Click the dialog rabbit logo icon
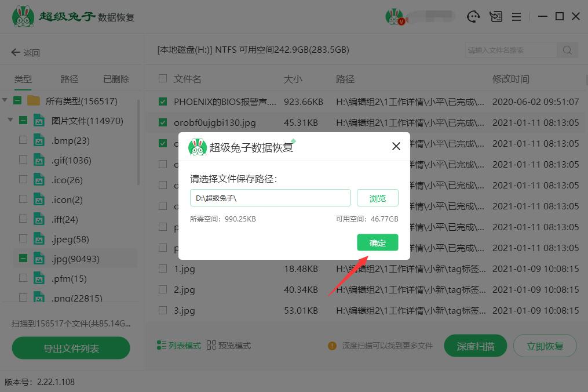The height and width of the screenshot is (392, 588). tap(197, 147)
